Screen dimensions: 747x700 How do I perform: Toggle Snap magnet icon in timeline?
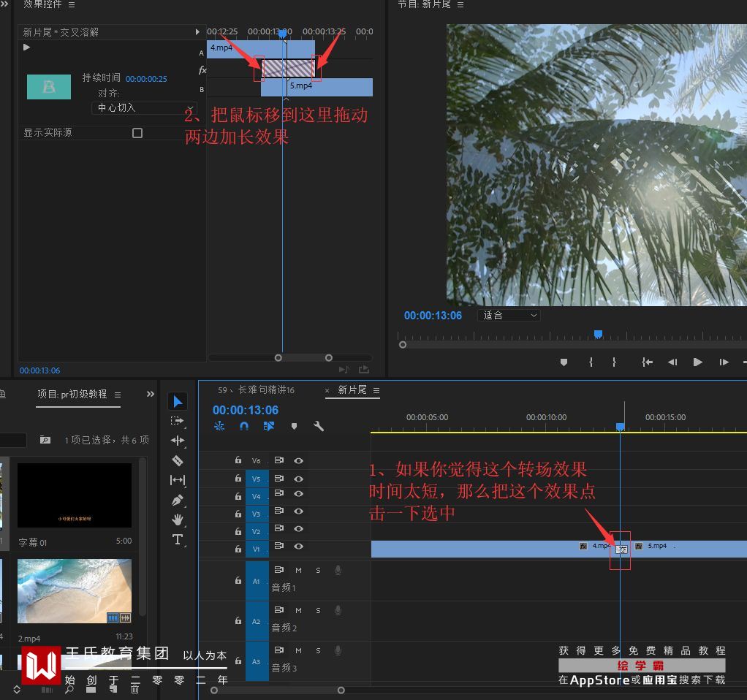244,426
